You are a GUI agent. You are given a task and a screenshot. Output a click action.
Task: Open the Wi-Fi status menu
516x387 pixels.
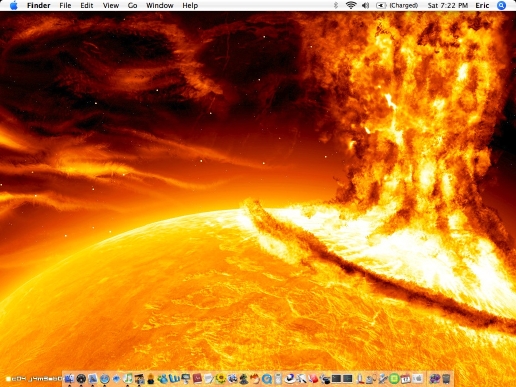click(351, 5)
